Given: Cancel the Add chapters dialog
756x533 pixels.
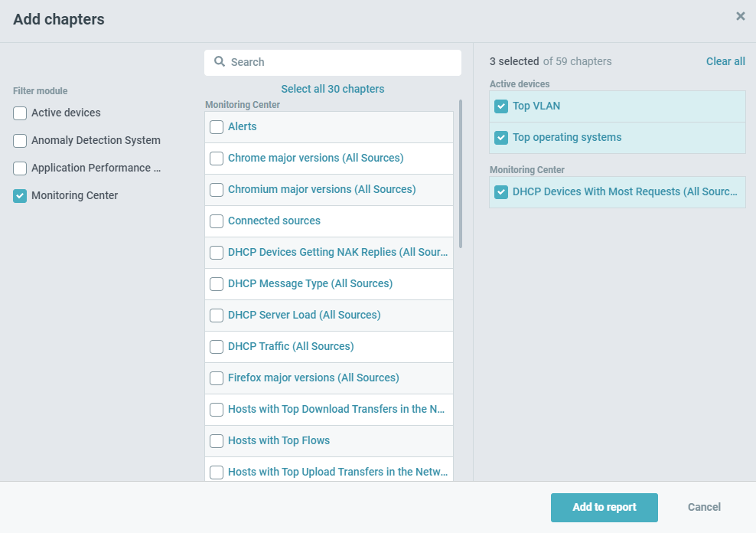Looking at the screenshot, I should click(704, 507).
